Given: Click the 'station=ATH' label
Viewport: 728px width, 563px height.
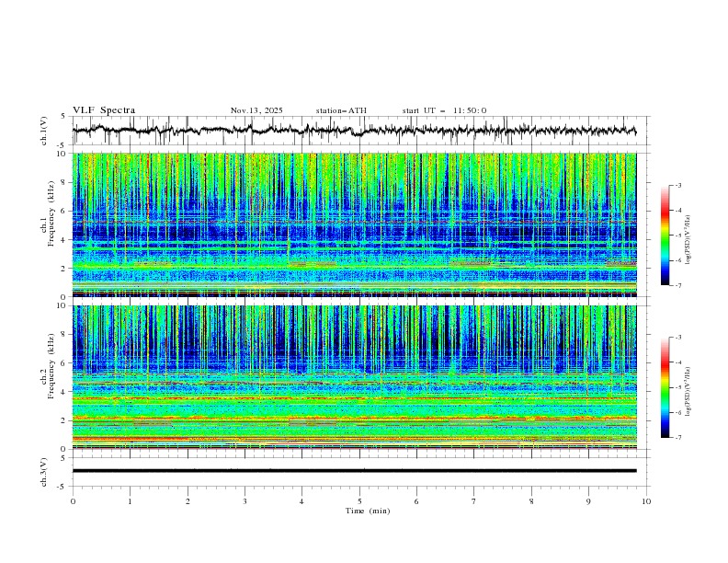Looking at the screenshot, I should click(x=341, y=110).
